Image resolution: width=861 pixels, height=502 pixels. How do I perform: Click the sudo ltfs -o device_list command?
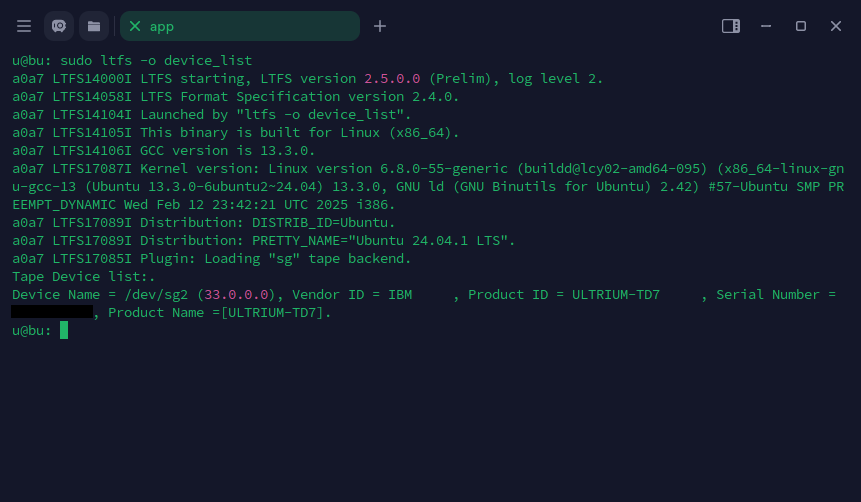point(156,60)
